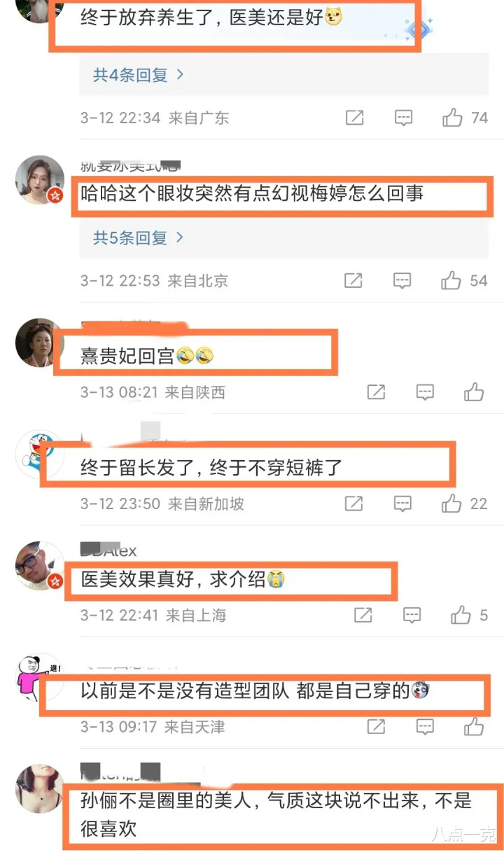Share the 3-12 22:34 Guangdong comment
The width and height of the screenshot is (504, 853).
(355, 118)
